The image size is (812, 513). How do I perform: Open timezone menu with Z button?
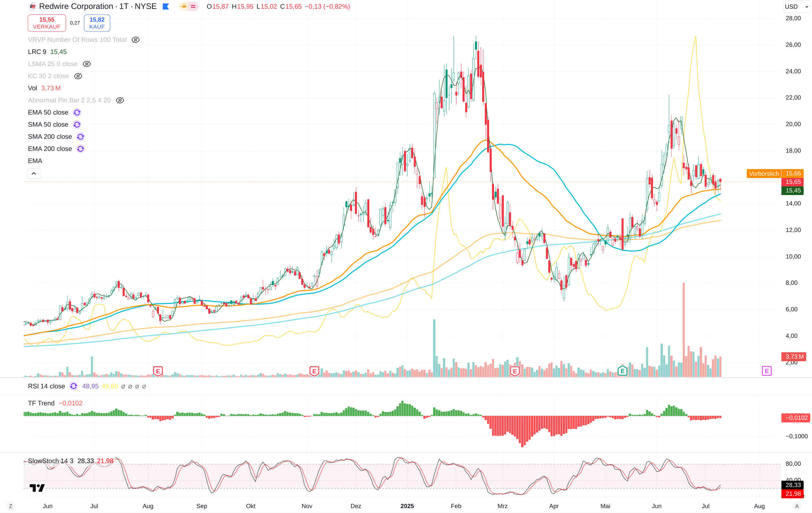tap(10, 506)
